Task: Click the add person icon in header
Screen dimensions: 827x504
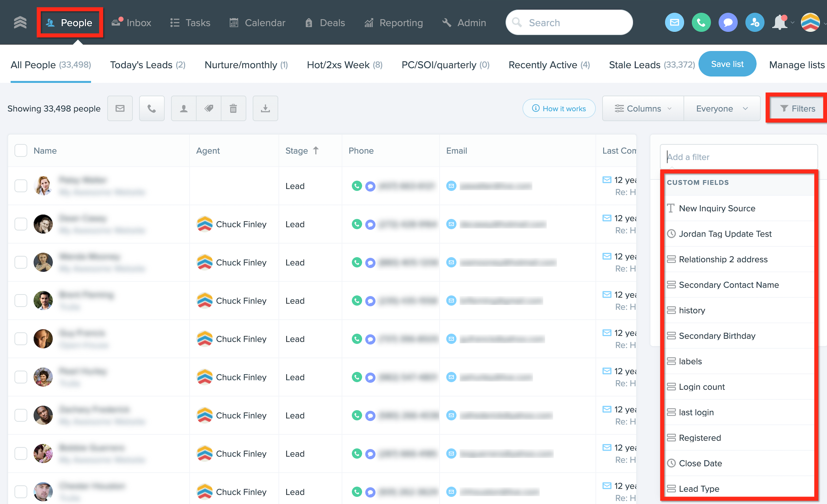Action: [x=754, y=23]
